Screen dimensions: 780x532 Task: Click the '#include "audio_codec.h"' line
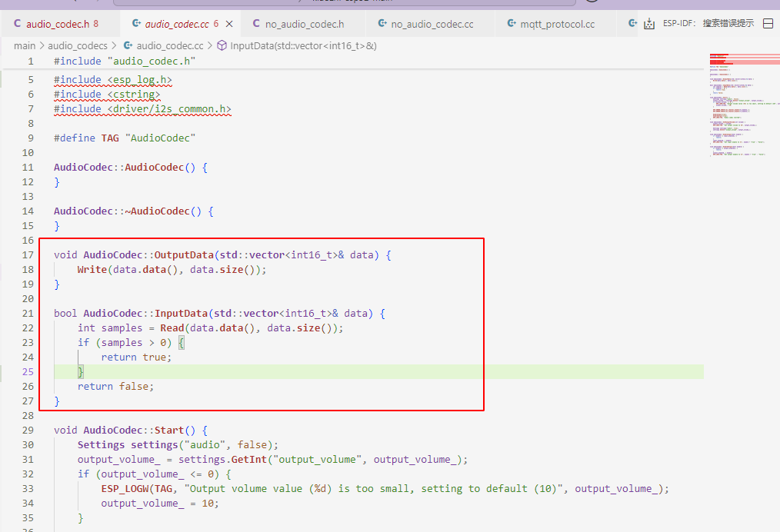(125, 62)
